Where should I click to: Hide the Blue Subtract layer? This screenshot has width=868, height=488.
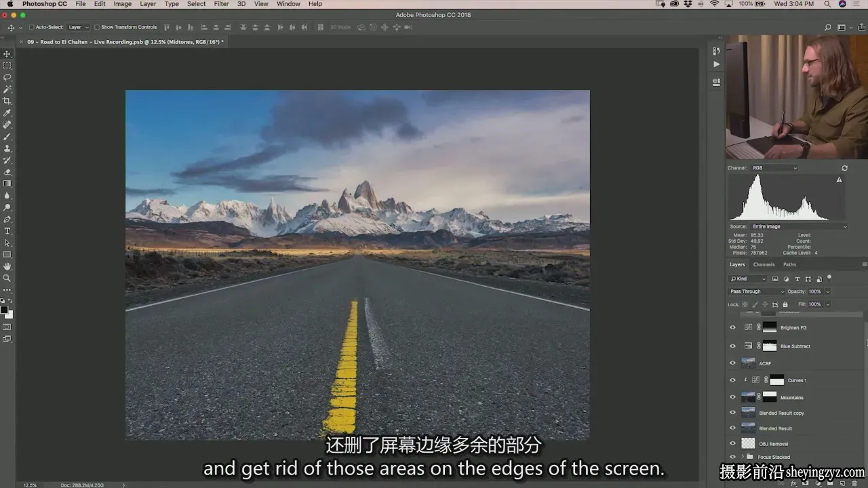[732, 346]
